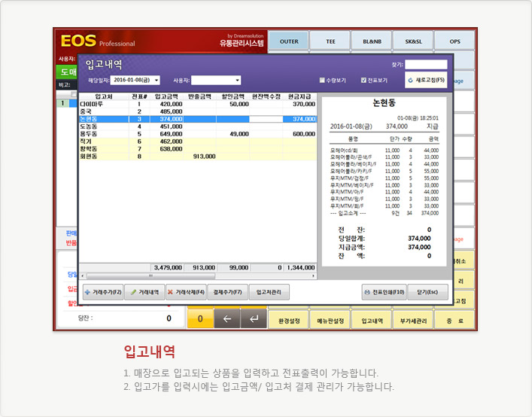Select the OPS category tab
Viewport: 532px width, 417px height.
[454, 41]
